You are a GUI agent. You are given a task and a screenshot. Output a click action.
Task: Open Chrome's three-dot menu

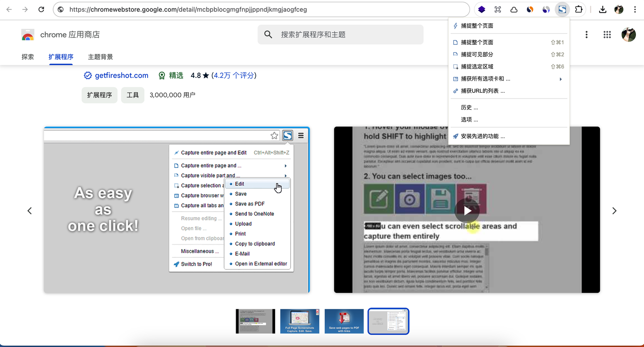[635, 9]
